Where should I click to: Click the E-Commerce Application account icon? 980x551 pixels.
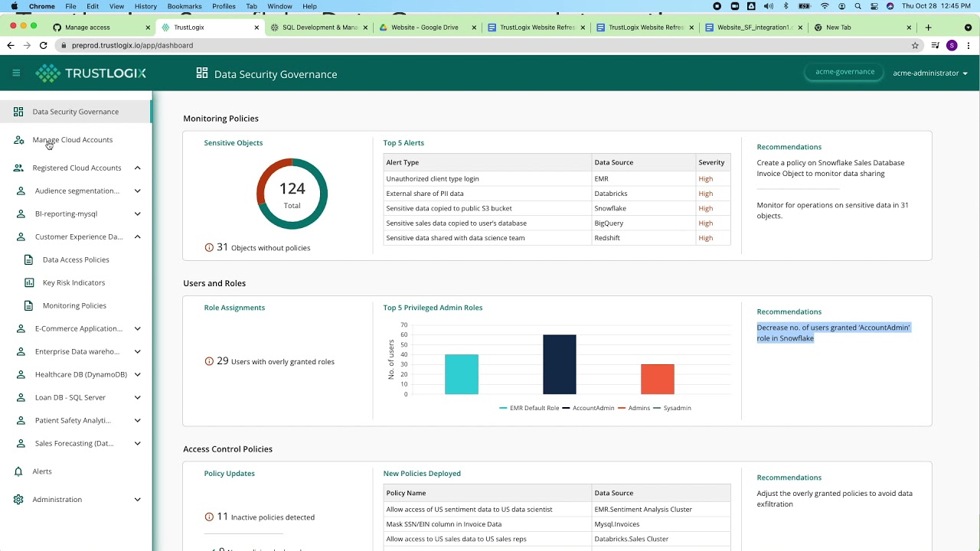point(21,328)
